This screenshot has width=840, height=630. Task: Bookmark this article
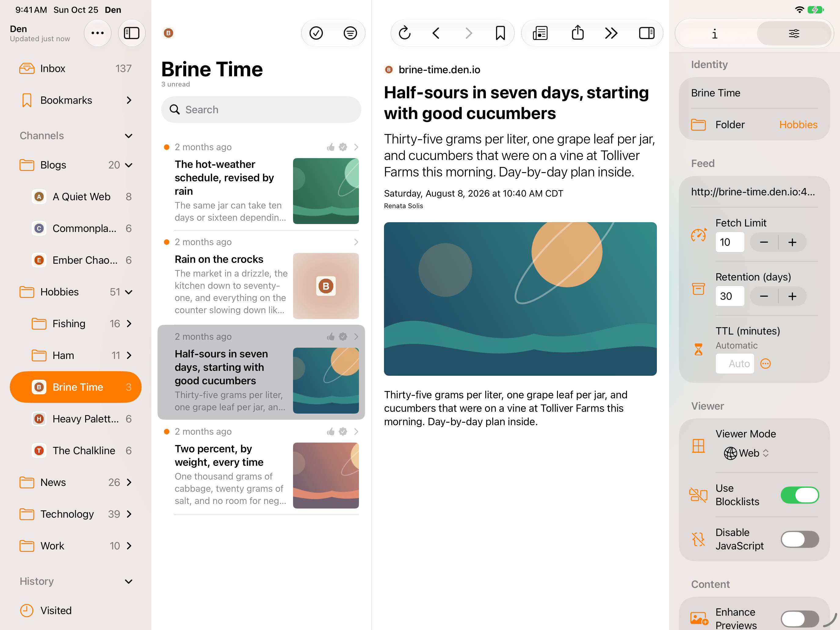tap(500, 33)
